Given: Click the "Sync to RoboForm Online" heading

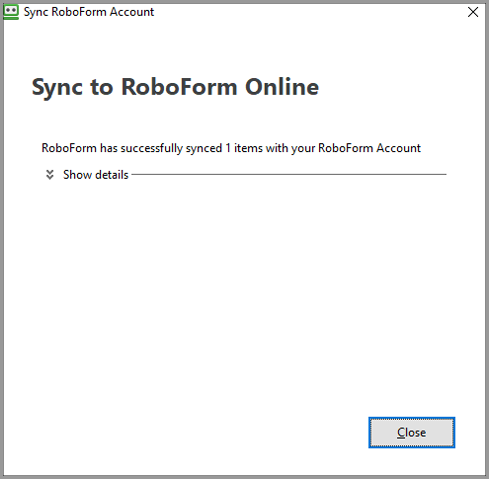Looking at the screenshot, I should pos(175,87).
